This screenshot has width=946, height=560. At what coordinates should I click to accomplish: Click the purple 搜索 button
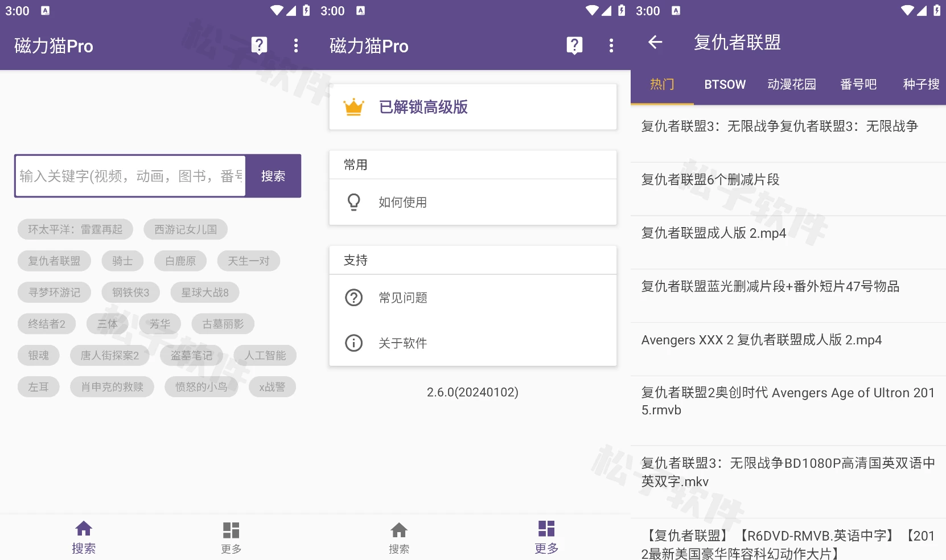(273, 176)
